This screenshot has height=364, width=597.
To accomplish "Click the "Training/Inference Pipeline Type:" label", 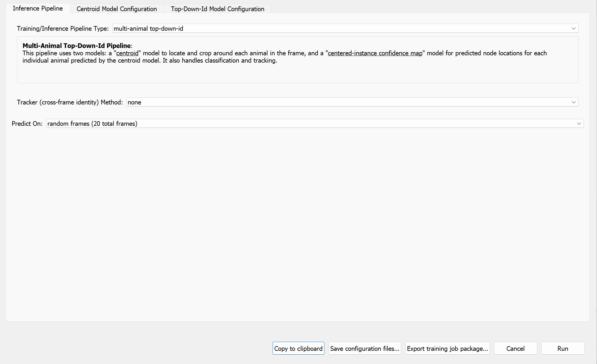I will (63, 28).
